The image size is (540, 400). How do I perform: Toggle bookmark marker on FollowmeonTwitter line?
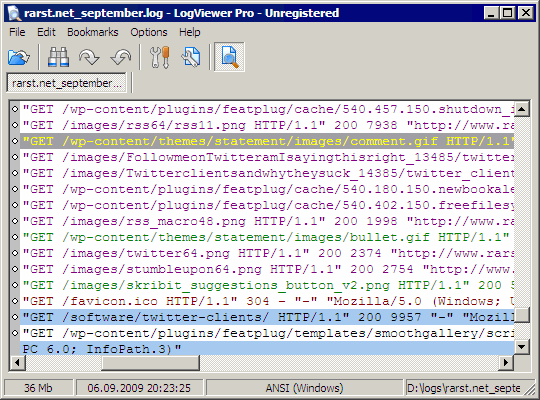(x=15, y=157)
